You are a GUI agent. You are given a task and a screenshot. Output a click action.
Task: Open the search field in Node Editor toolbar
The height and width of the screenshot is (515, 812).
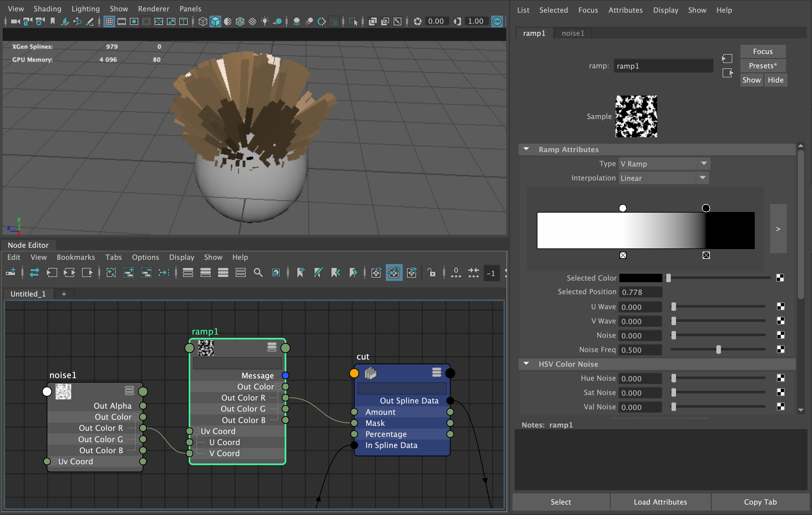pos(258,273)
